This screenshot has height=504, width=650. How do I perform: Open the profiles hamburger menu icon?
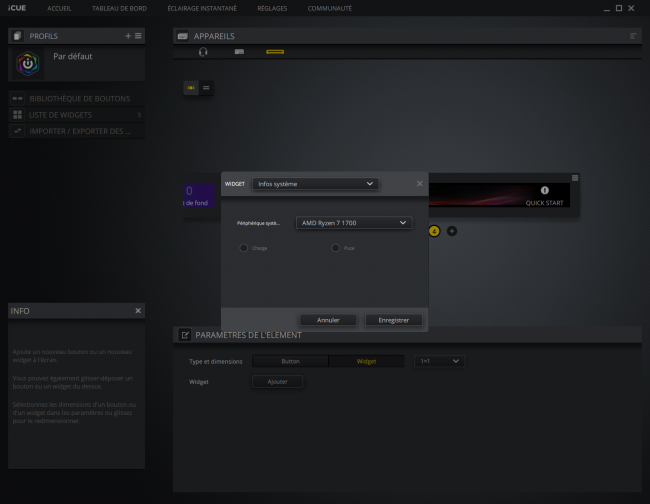coord(138,35)
